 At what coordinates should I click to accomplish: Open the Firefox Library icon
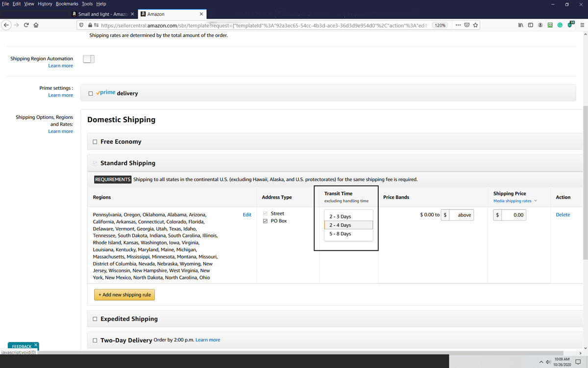click(521, 25)
